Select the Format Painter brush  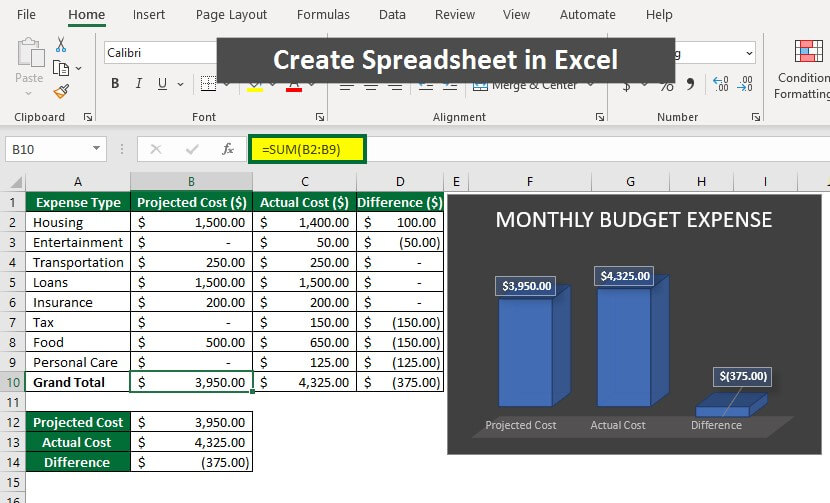click(x=61, y=92)
